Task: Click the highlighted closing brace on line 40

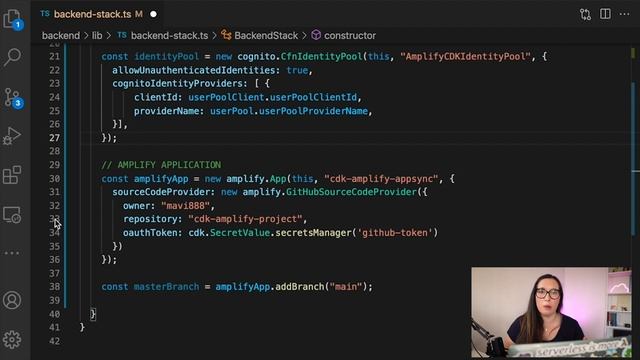Action: (x=93, y=314)
